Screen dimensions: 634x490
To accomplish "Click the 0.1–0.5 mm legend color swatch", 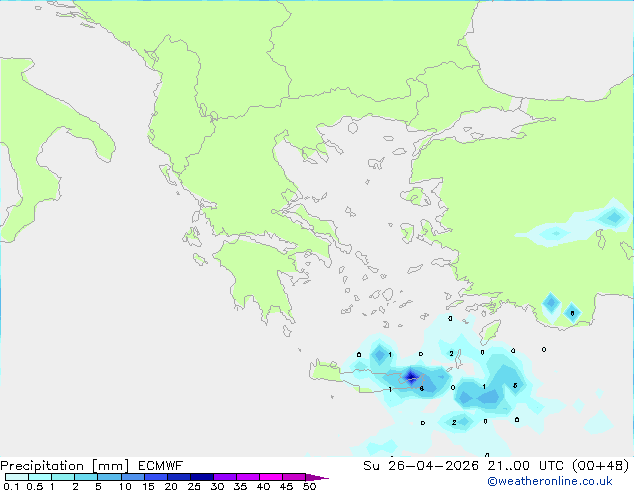I will pyautogui.click(x=17, y=477).
